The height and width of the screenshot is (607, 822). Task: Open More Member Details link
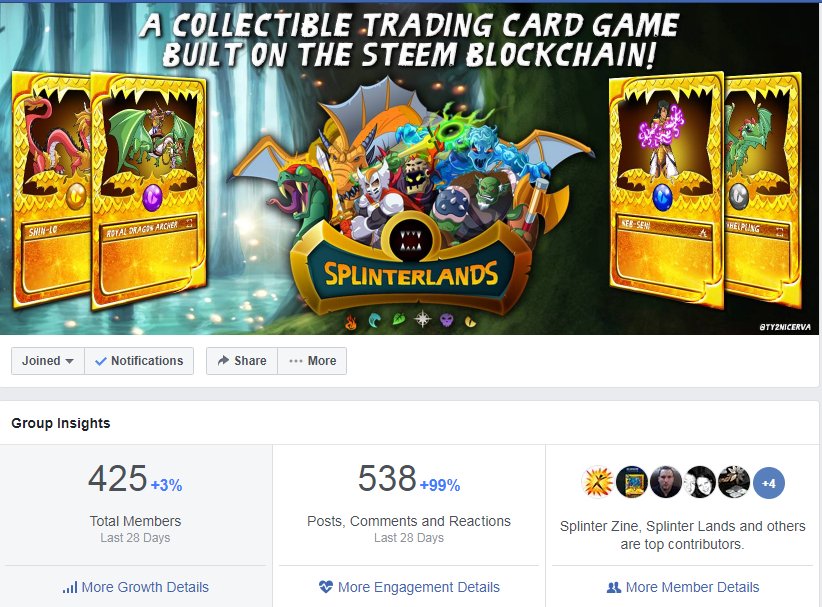tap(683, 587)
